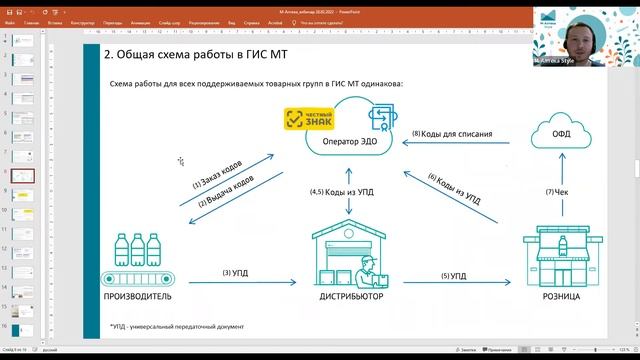Switch to the Слайд-шоу ribbon tab
640x360 pixels.
[169, 23]
